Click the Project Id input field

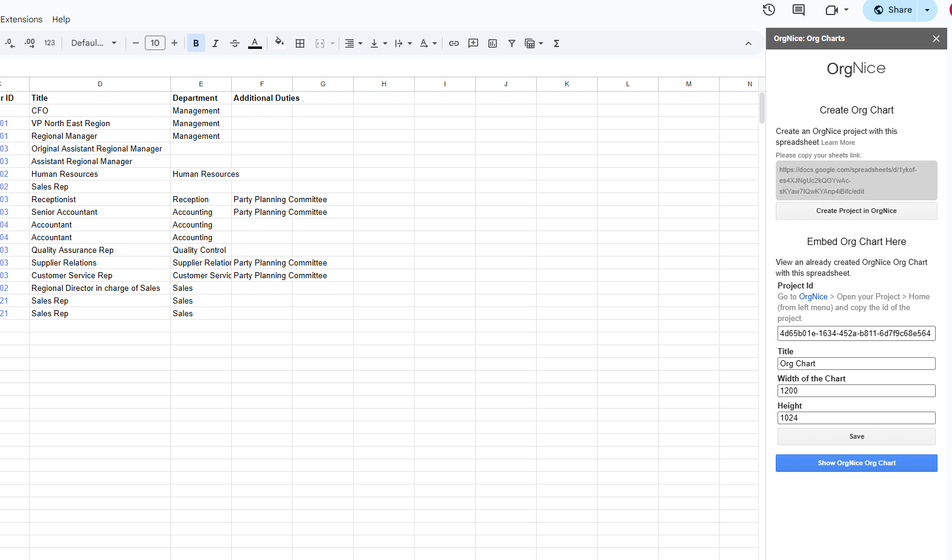(x=857, y=334)
